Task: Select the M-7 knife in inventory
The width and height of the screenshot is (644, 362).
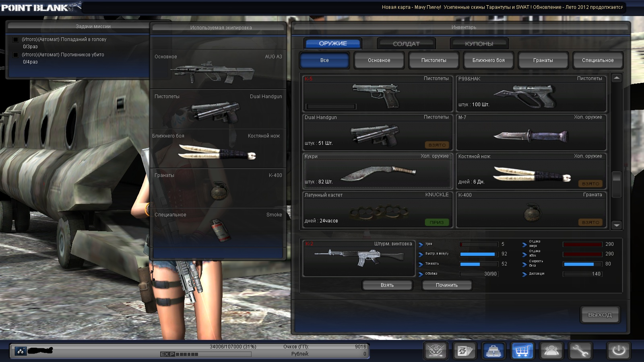Action: [x=531, y=132]
